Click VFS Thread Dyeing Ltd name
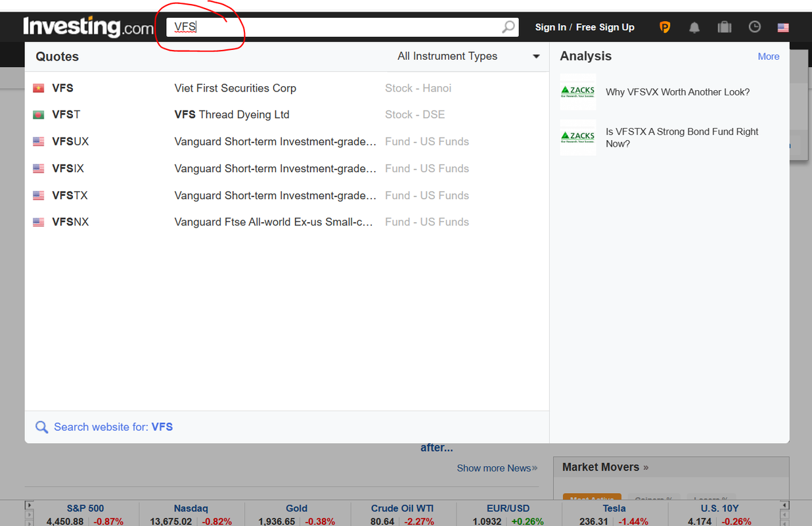812x526 pixels. pos(232,114)
